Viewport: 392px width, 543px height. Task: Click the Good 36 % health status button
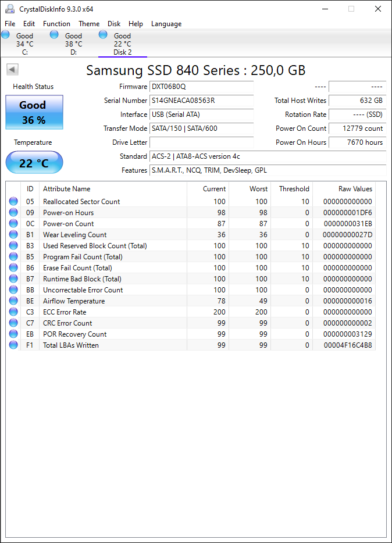click(x=34, y=112)
